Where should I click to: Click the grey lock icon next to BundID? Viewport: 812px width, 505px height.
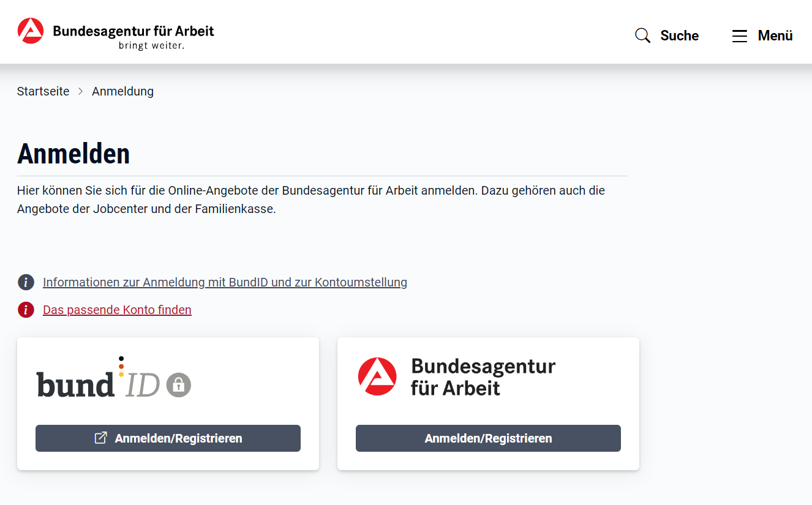click(179, 384)
